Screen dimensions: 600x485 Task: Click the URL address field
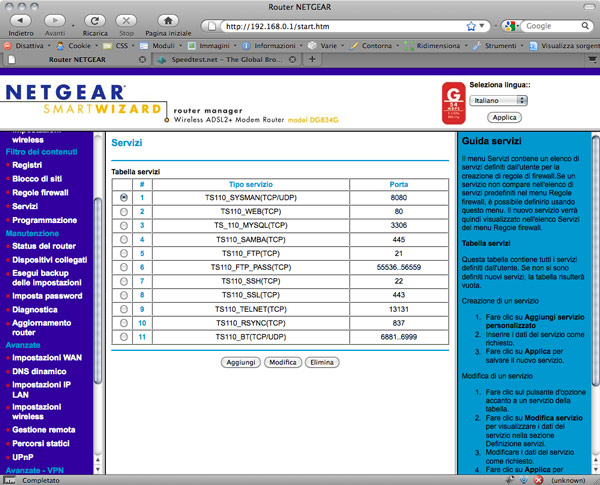pos(344,26)
